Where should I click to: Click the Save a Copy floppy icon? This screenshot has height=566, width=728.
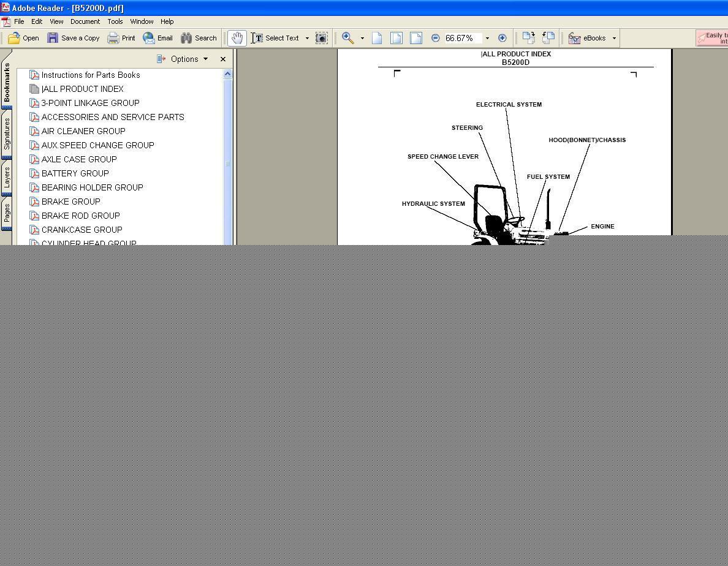coord(53,38)
